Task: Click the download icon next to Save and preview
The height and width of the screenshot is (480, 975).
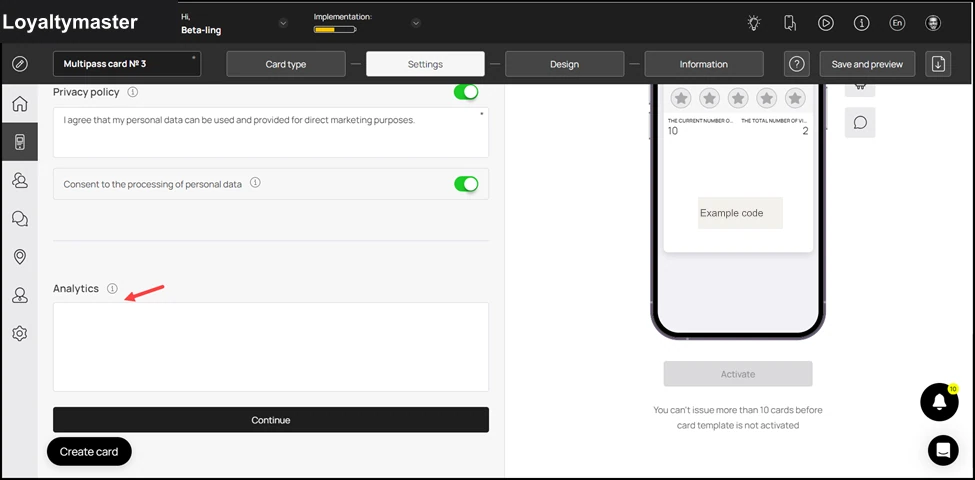Action: [x=938, y=64]
